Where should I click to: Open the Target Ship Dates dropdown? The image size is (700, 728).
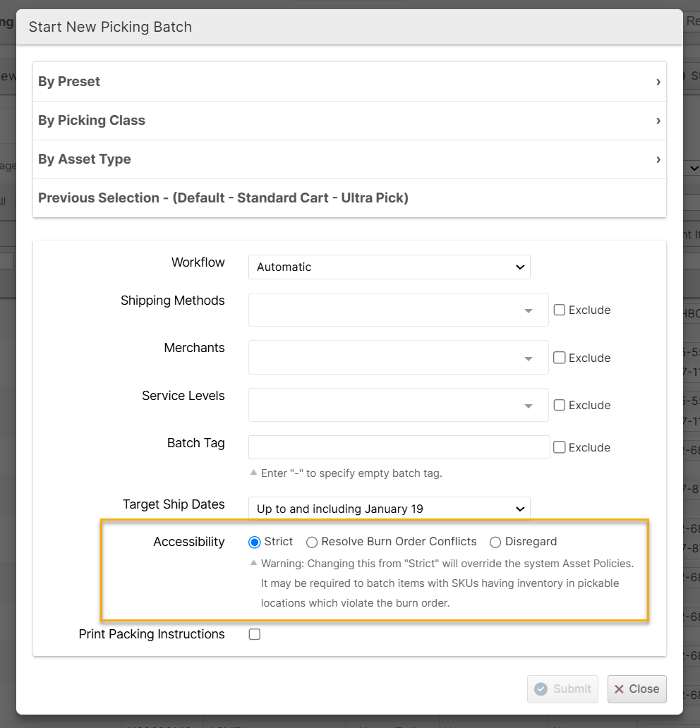(389, 509)
